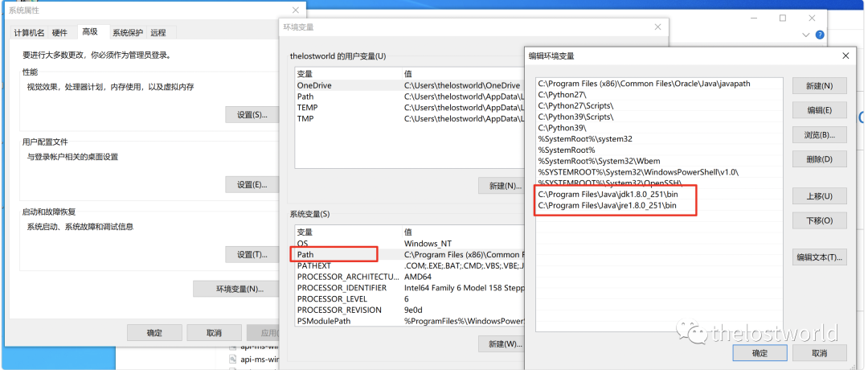
Task: Select the PROCESSOR_ARCHITECTURE variable row
Action: pyautogui.click(x=410, y=277)
